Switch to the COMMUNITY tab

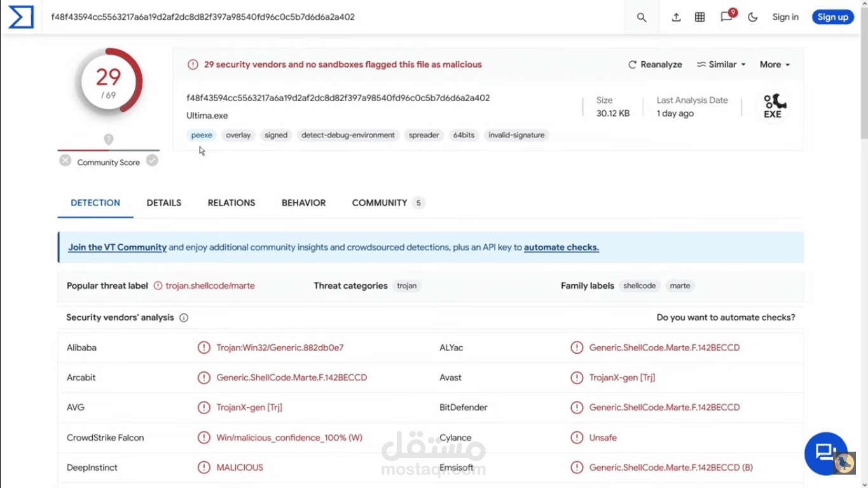click(x=388, y=203)
